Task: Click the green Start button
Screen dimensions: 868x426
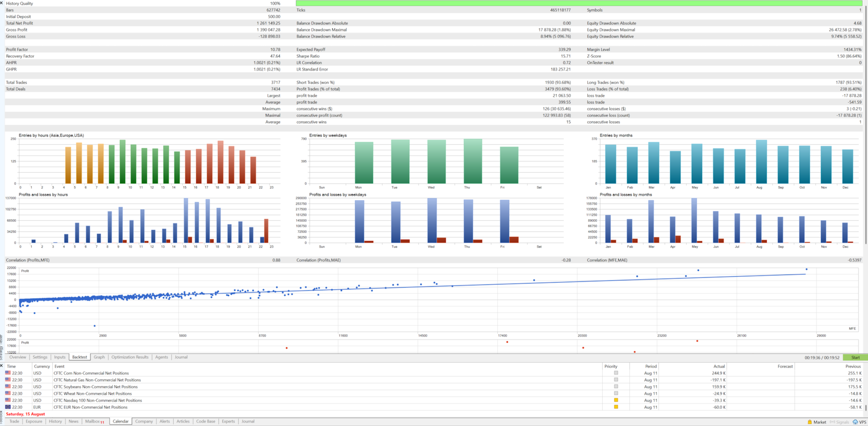Action: [855, 357]
